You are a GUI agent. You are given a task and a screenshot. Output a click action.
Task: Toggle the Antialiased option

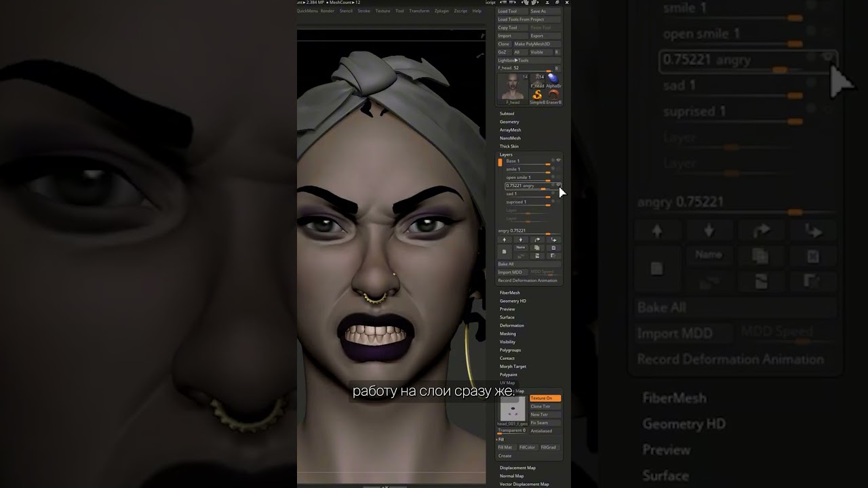pyautogui.click(x=545, y=431)
